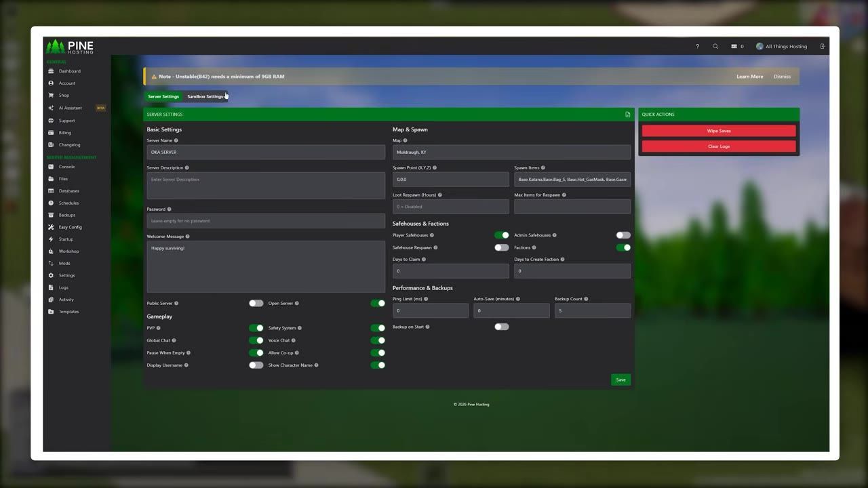The height and width of the screenshot is (488, 868).
Task: Toggle the Safety System switch
Action: (378, 328)
